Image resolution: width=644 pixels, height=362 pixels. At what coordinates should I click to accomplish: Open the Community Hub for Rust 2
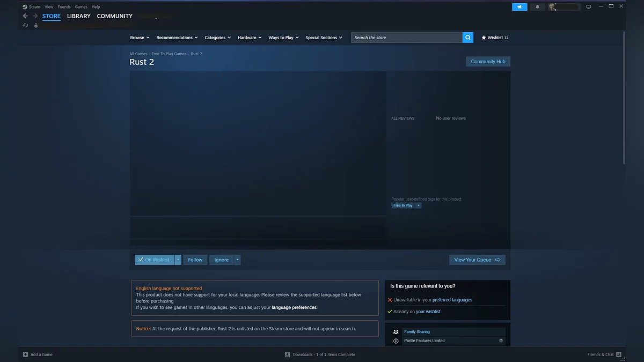(487, 61)
